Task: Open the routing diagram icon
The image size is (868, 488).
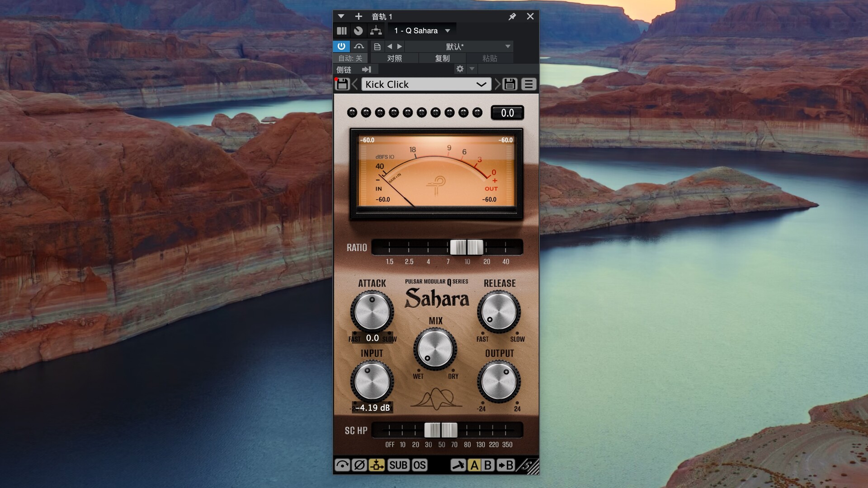Action: click(376, 31)
